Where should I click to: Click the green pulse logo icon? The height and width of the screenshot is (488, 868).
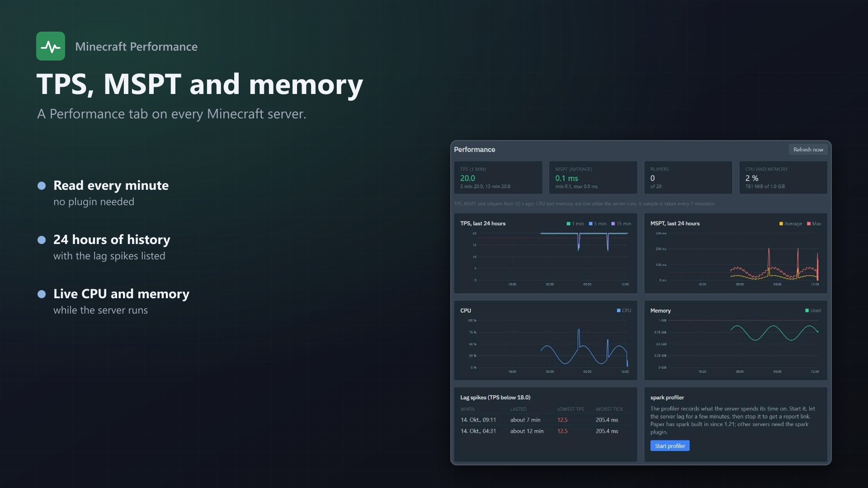(51, 46)
